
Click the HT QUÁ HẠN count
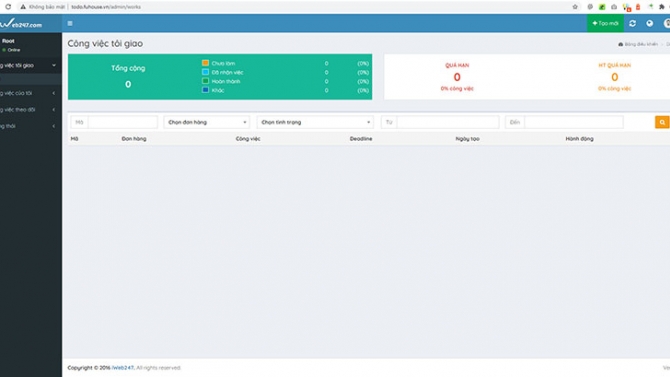coord(614,77)
